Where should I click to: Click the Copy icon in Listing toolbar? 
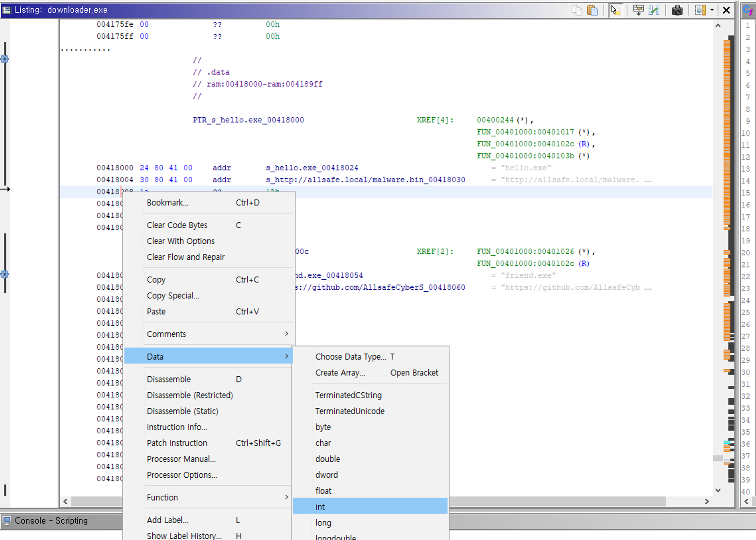(x=577, y=10)
